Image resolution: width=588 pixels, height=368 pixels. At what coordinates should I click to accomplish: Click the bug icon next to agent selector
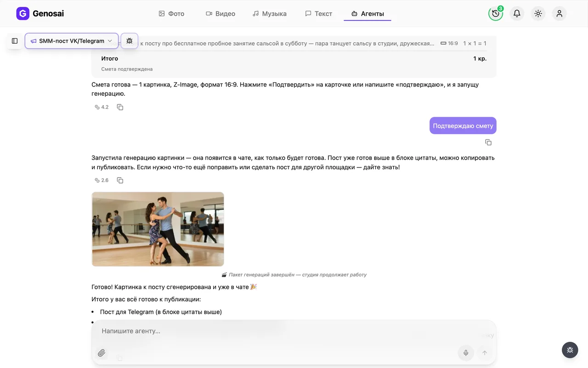pos(130,41)
